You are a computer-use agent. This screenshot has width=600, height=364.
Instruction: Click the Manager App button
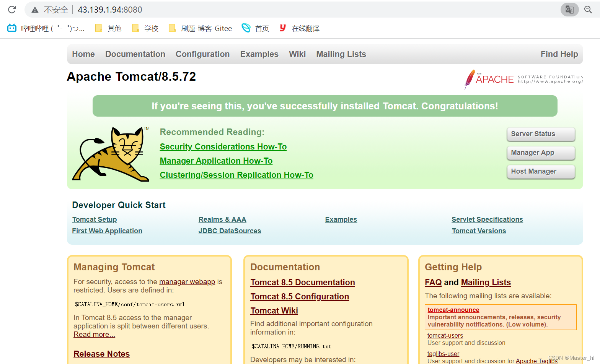tap(541, 153)
